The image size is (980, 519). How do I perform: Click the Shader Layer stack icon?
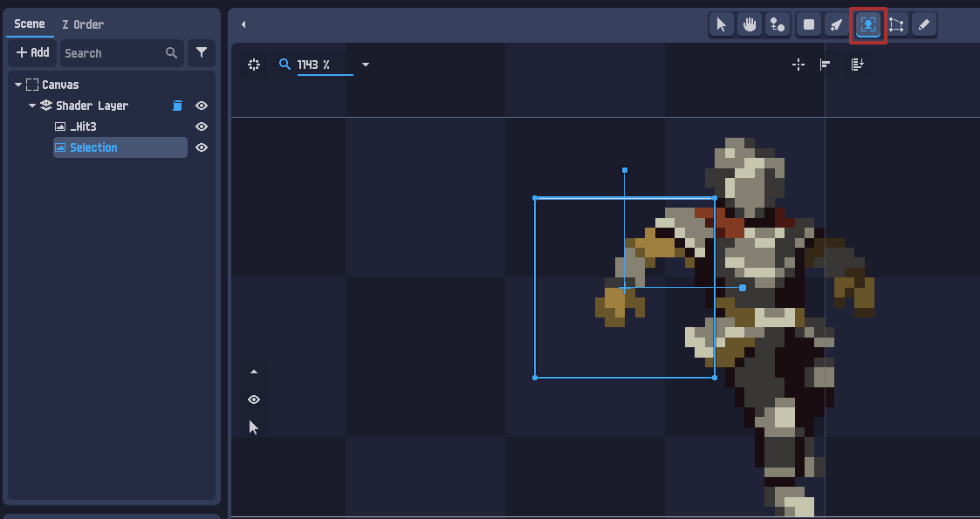45,106
